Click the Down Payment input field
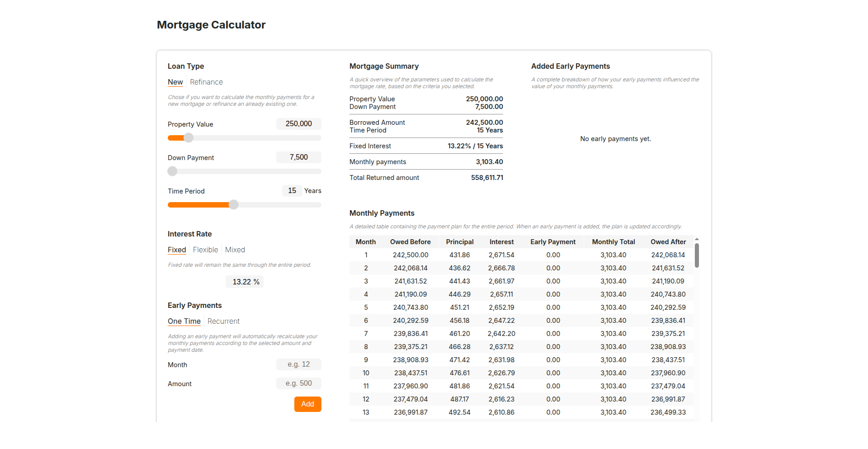The height and width of the screenshot is (449, 868). pyautogui.click(x=298, y=157)
